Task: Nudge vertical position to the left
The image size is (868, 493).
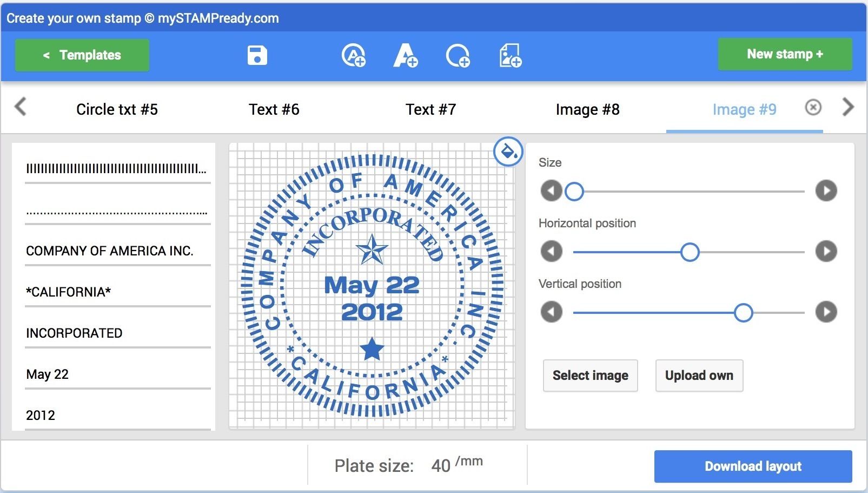Action: 551,312
